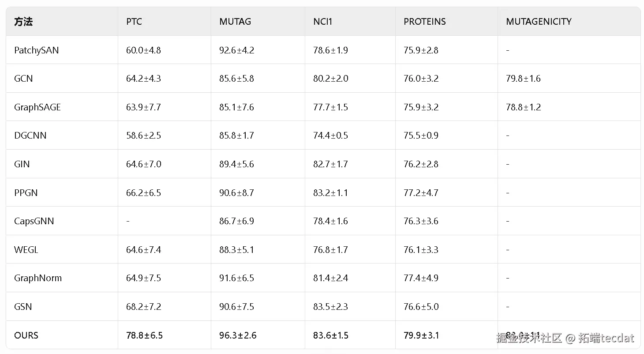644x354 pixels.
Task: Click the PROTEINS column header
Action: pyautogui.click(x=425, y=22)
